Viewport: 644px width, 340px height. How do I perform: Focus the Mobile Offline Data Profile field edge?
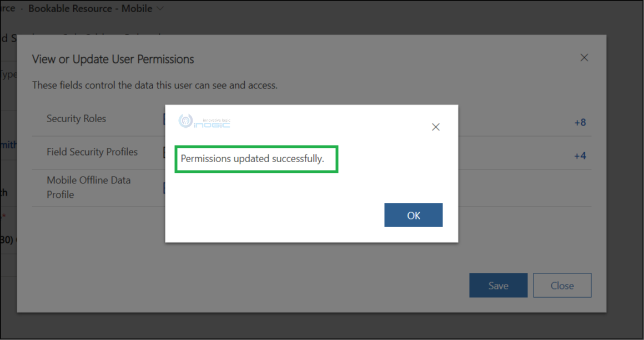click(164, 188)
